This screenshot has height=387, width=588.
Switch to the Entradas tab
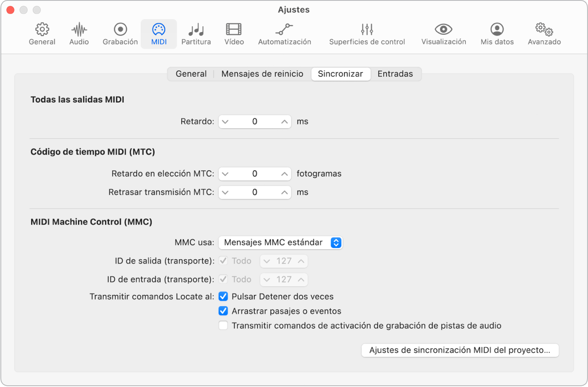[x=395, y=74]
